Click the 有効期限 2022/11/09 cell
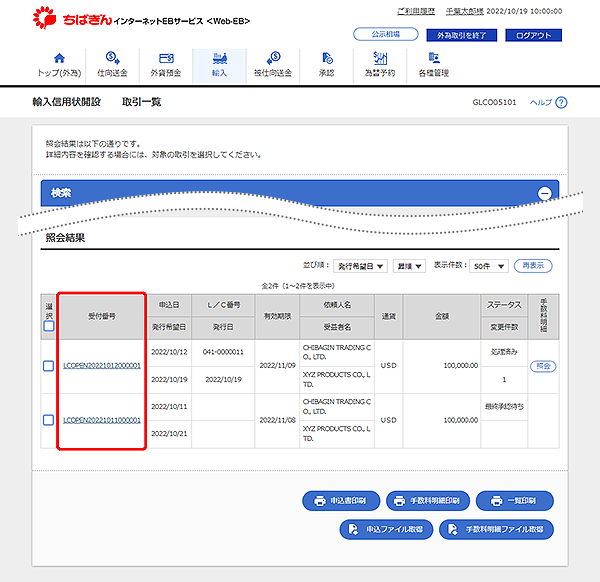 pos(277,366)
